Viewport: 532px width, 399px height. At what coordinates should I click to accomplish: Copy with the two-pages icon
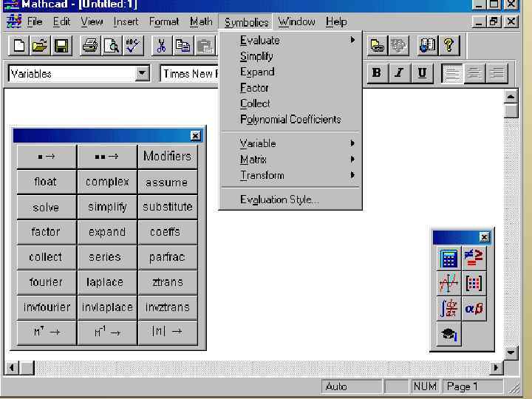point(183,46)
